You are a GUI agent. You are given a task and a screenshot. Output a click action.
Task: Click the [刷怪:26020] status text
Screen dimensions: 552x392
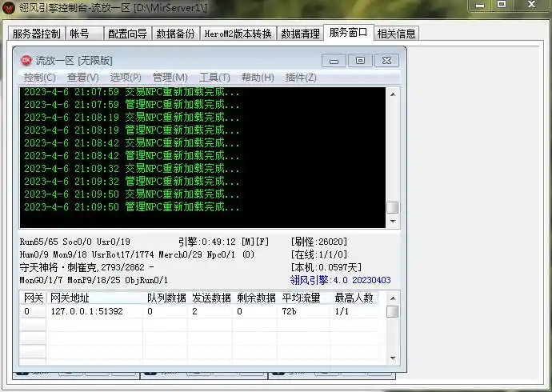click(x=319, y=242)
